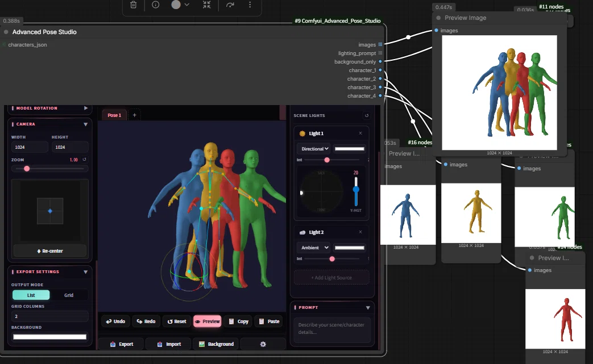
Task: Click the prompt description text field
Action: 332,329
